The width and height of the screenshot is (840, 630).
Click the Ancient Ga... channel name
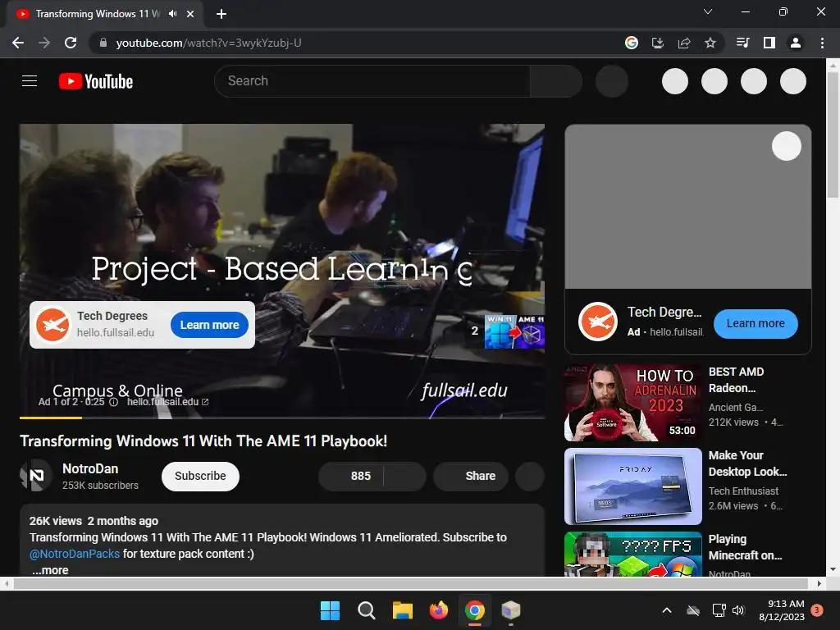pos(736,408)
